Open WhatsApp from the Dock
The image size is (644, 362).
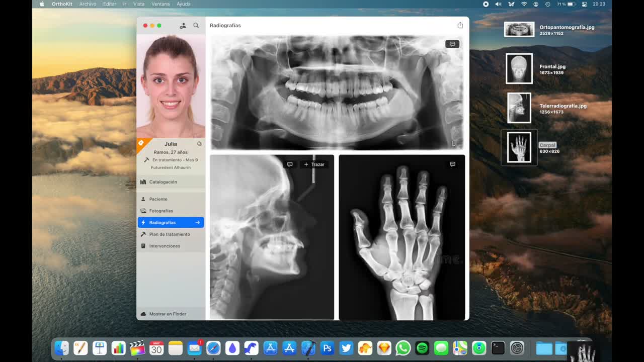click(403, 348)
